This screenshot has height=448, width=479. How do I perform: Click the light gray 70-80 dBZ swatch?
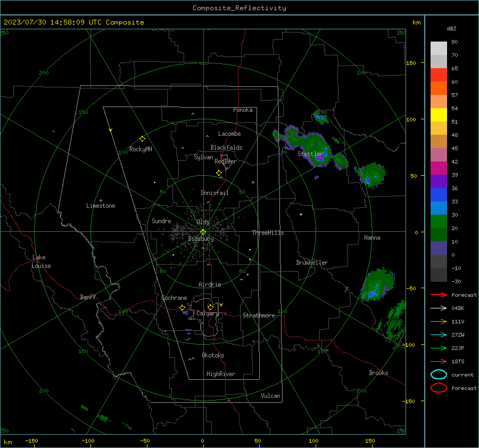coord(439,48)
